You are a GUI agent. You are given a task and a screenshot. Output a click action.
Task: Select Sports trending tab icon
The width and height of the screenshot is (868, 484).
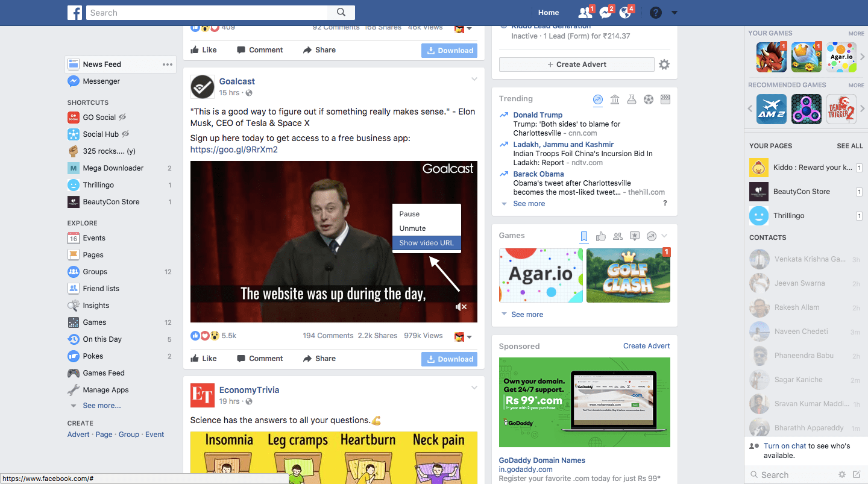(x=649, y=99)
